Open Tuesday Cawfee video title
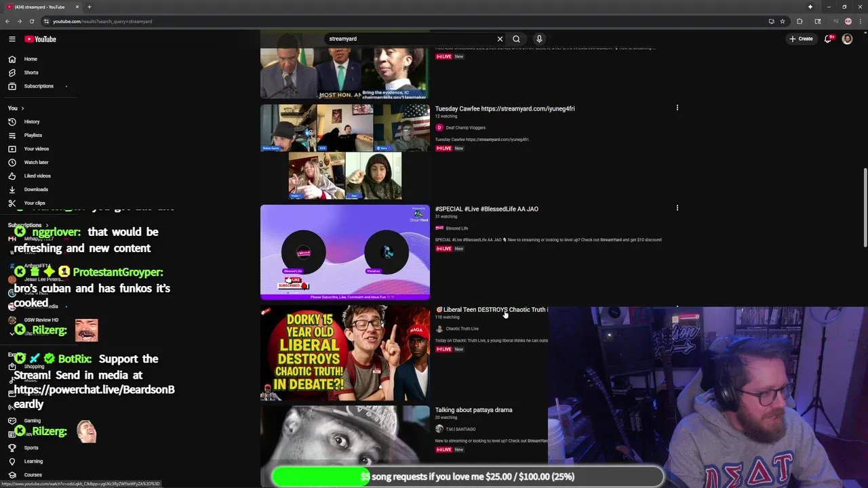This screenshot has width=868, height=488. tap(505, 108)
